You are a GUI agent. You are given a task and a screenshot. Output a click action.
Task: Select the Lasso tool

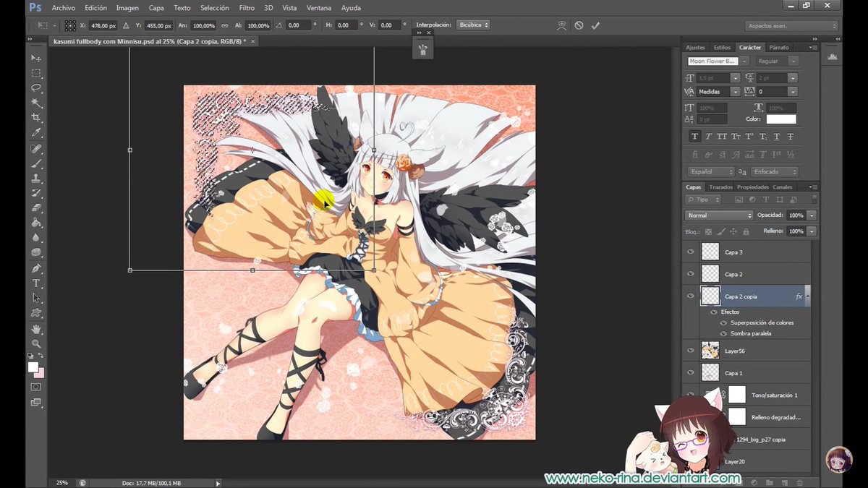[36, 88]
